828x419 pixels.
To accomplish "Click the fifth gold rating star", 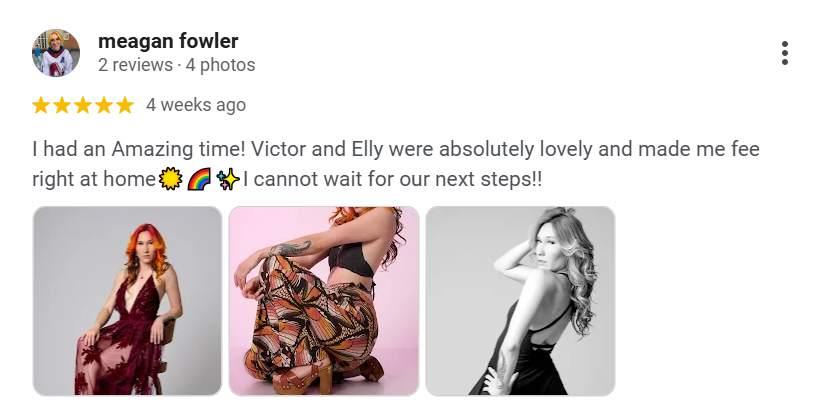I will coord(124,105).
